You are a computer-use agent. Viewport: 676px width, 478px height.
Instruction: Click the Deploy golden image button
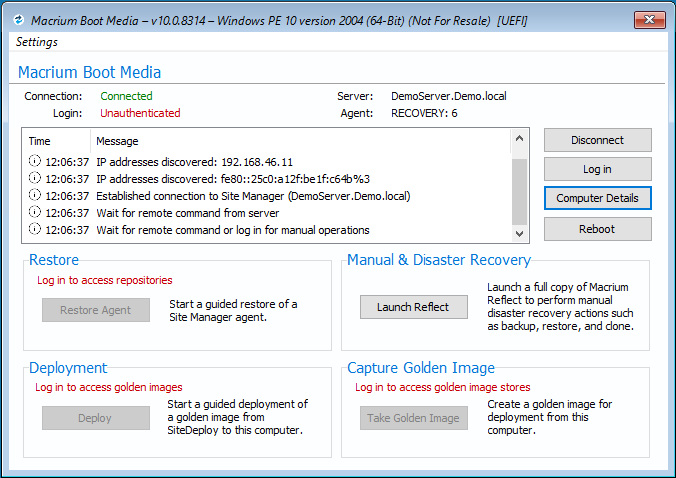(96, 418)
